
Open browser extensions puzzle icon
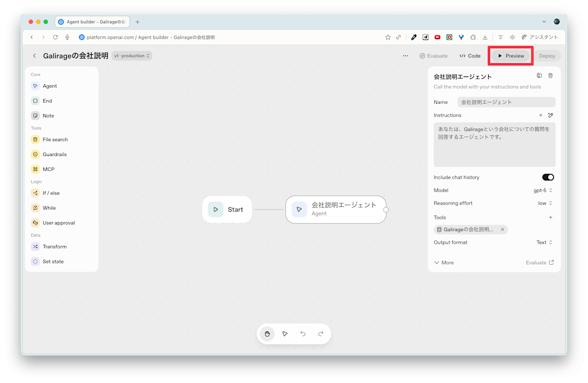tap(473, 37)
